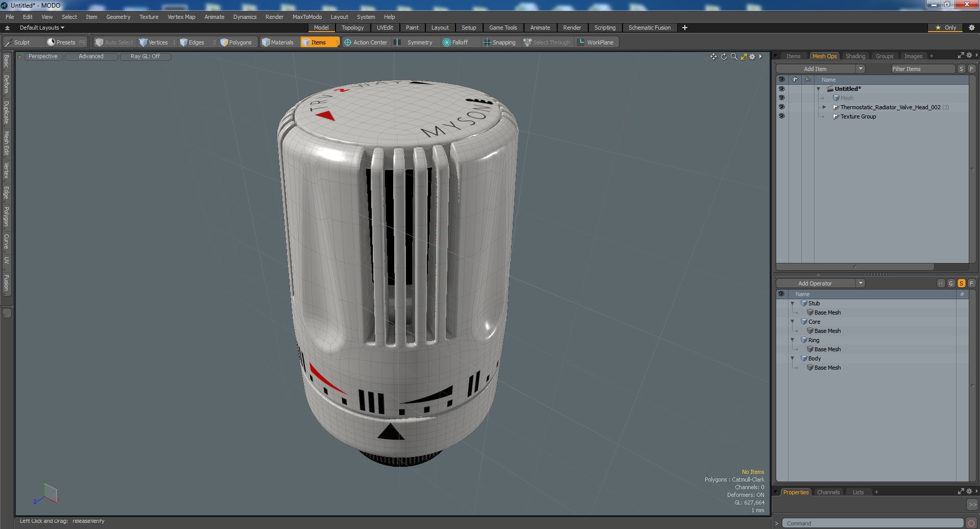Image resolution: width=980 pixels, height=529 pixels.
Task: Switch to the Channels tab
Action: click(828, 492)
